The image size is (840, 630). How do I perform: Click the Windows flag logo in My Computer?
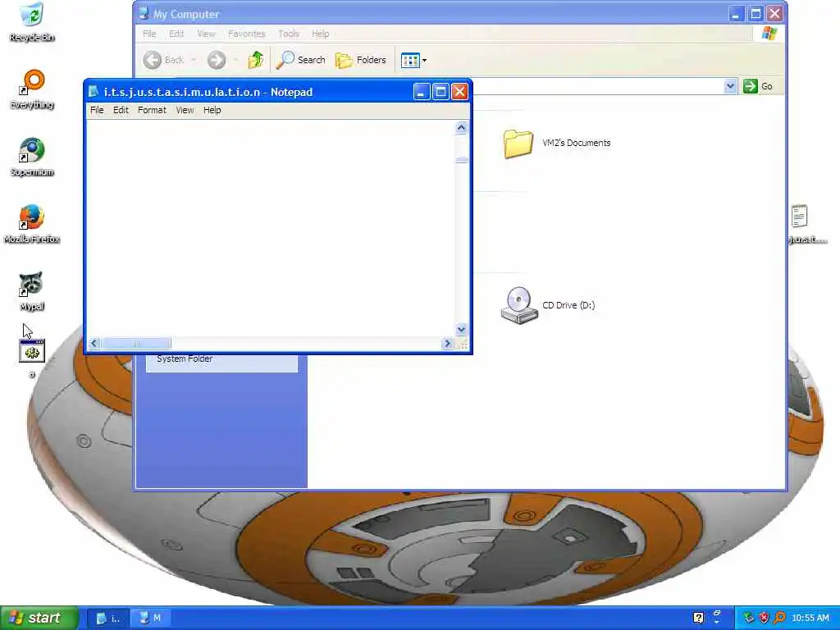(x=769, y=34)
